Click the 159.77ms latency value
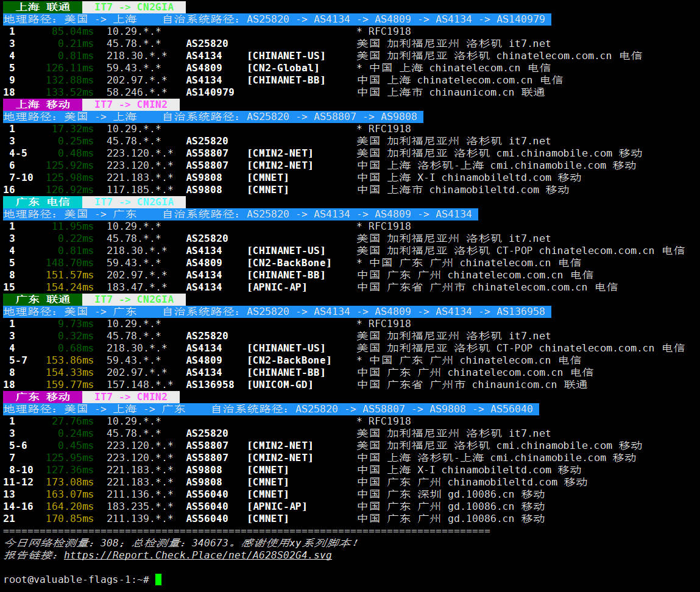The height and width of the screenshot is (592, 700). (69, 384)
